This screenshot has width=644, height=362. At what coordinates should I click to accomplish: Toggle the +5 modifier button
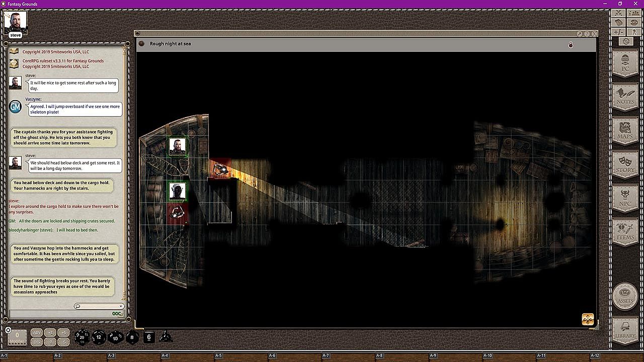click(x=63, y=333)
